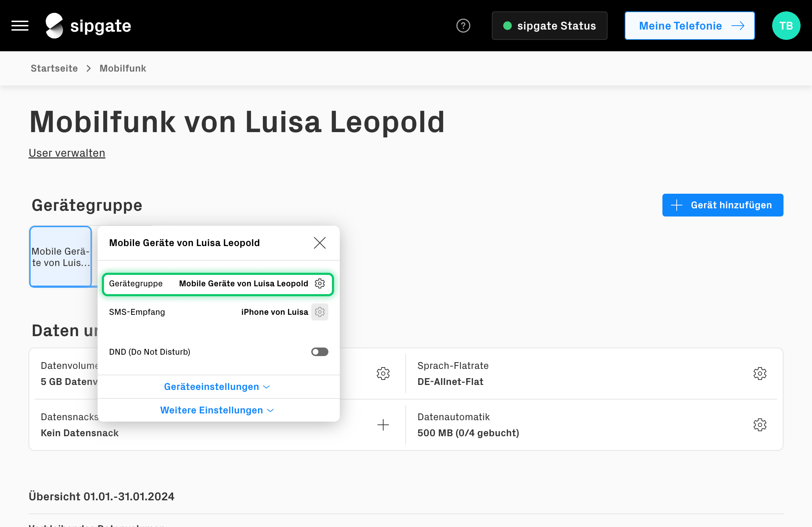Navigate to Startseite breadcrumb
The image size is (812, 527).
point(54,68)
